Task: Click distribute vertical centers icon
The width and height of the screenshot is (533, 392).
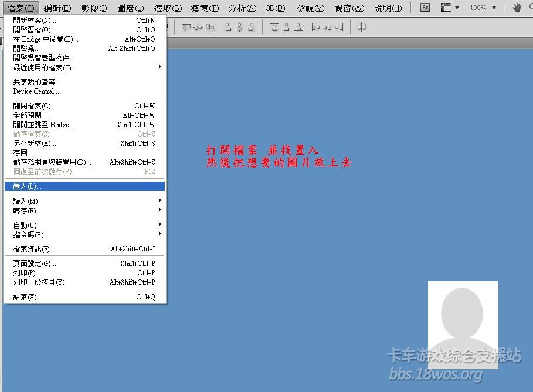Action: [x=286, y=27]
